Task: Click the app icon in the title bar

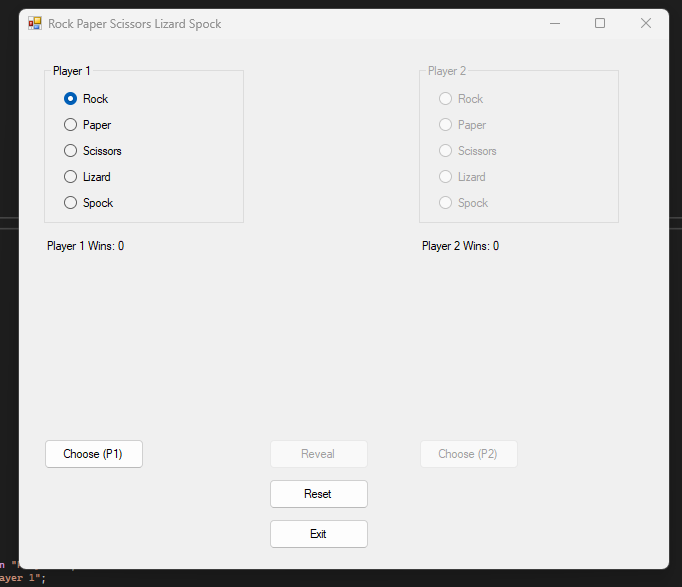Action: click(x=35, y=23)
